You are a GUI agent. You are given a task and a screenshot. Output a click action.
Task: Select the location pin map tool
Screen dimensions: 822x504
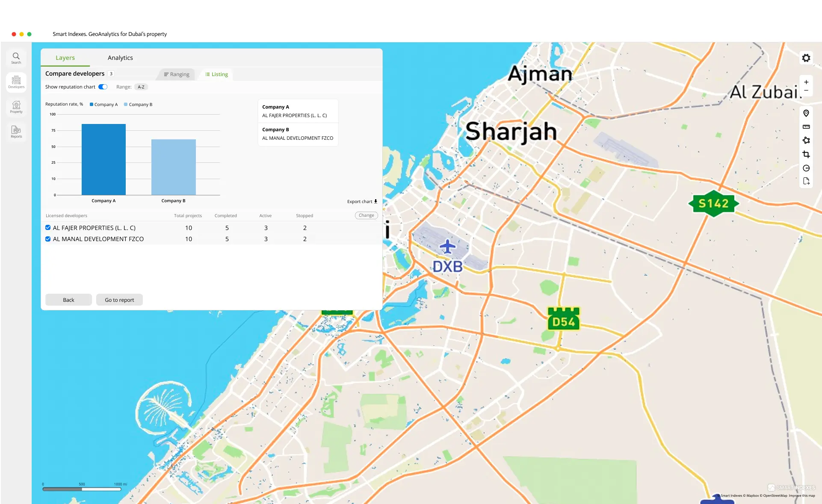(x=806, y=113)
